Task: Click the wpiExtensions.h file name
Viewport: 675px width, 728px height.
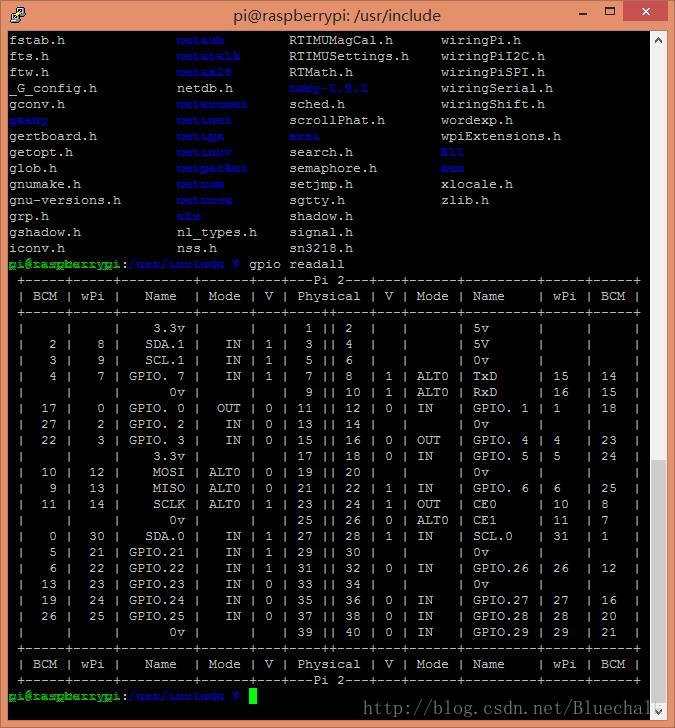Action: (x=500, y=136)
